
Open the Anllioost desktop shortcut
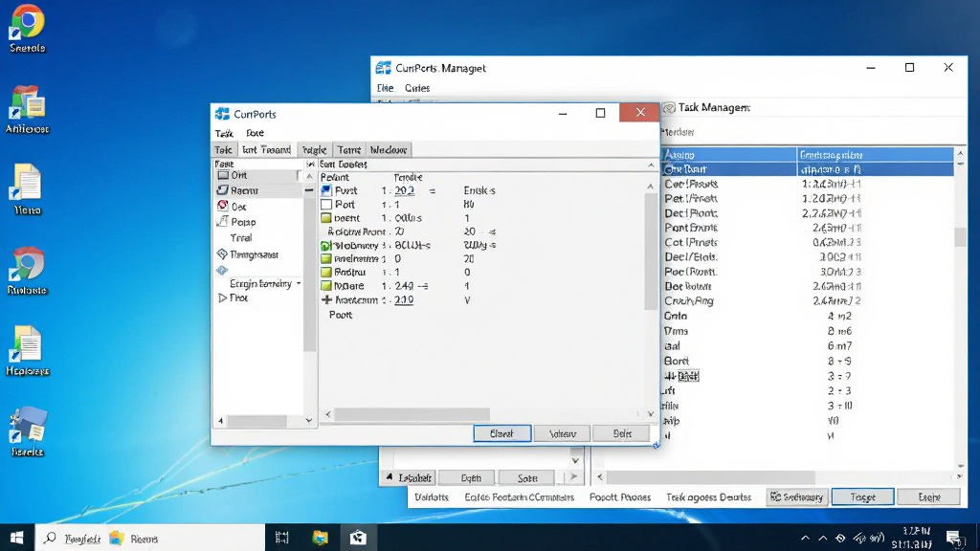(x=28, y=109)
